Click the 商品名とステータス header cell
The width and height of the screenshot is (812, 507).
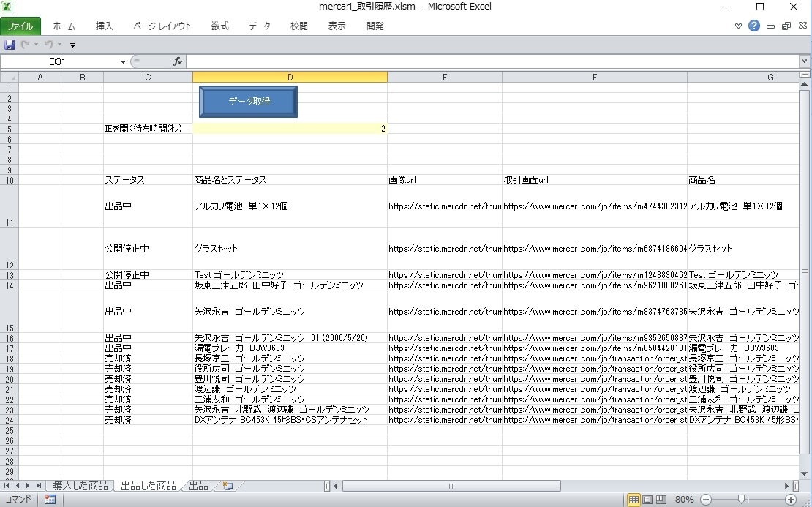pyautogui.click(x=290, y=180)
